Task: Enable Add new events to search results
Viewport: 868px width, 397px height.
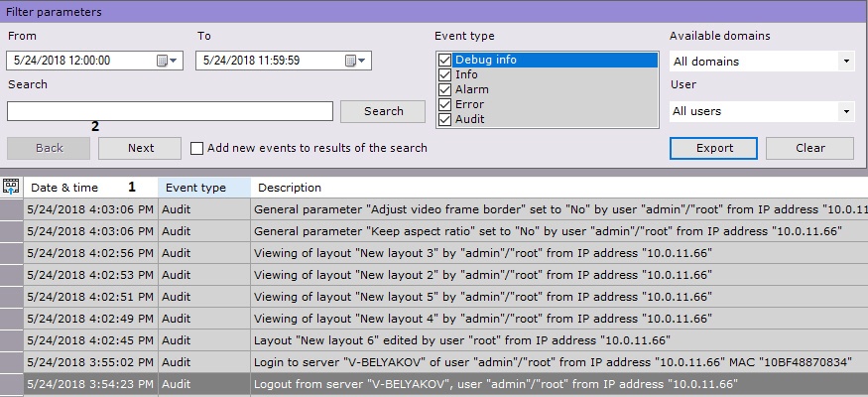Action: tap(196, 148)
